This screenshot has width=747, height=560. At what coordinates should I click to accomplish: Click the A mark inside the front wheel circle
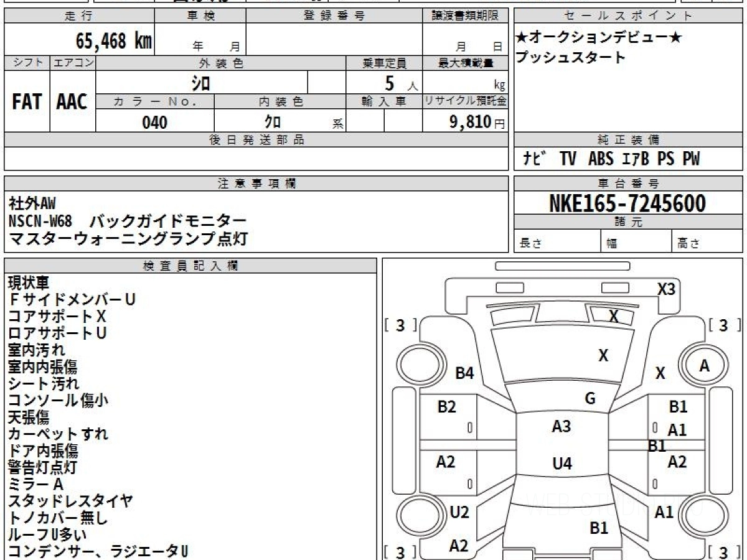tap(704, 366)
